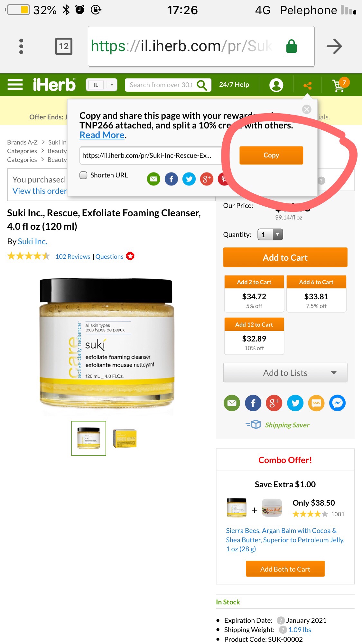Share via Messenger icon below Add to Lists
362x644 pixels.
pos(337,403)
